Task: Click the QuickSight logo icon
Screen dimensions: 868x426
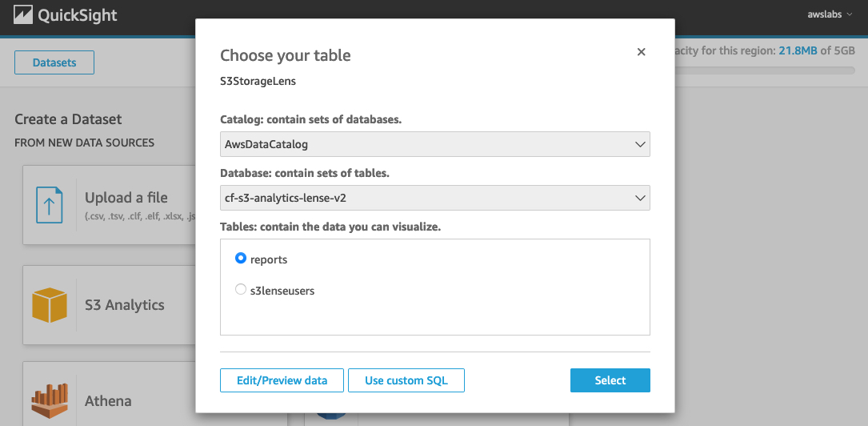Action: click(x=22, y=15)
